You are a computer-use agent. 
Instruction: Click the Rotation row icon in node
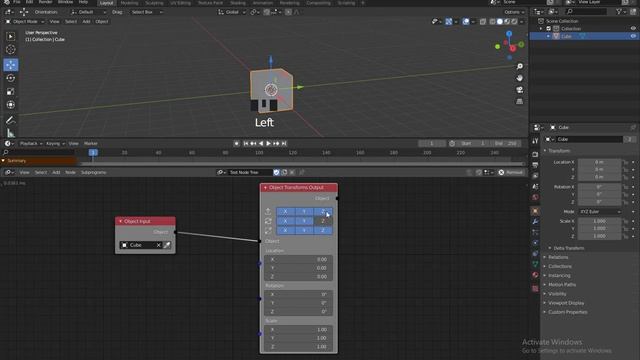(268, 221)
